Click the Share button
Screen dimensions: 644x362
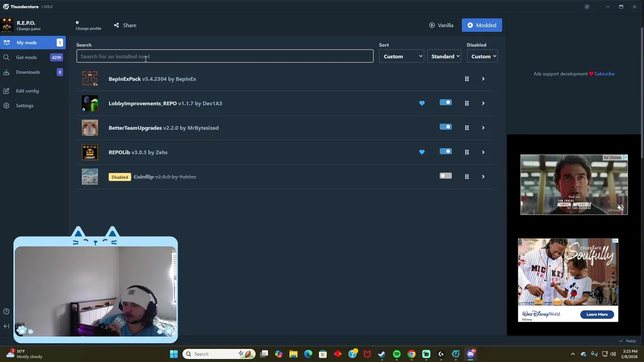(x=125, y=25)
